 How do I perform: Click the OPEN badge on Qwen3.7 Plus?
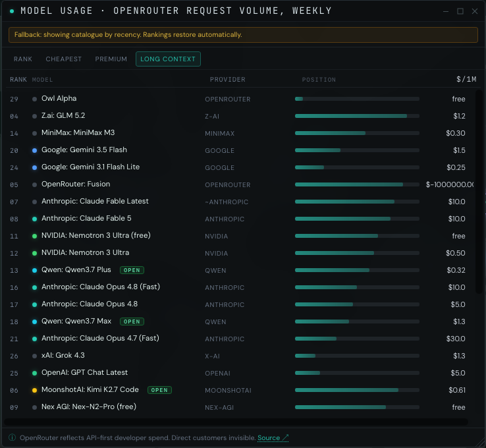[x=132, y=270]
